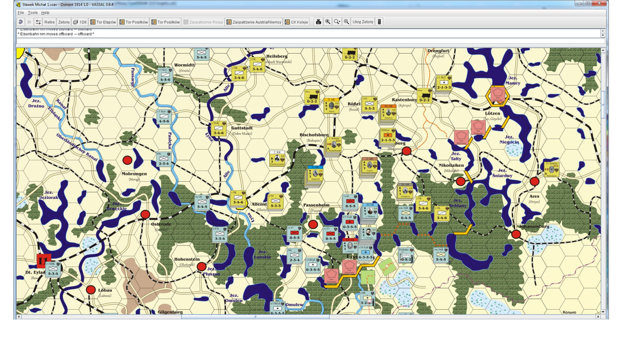Click the camera snapshot icon
644x355 pixels.
click(x=318, y=22)
